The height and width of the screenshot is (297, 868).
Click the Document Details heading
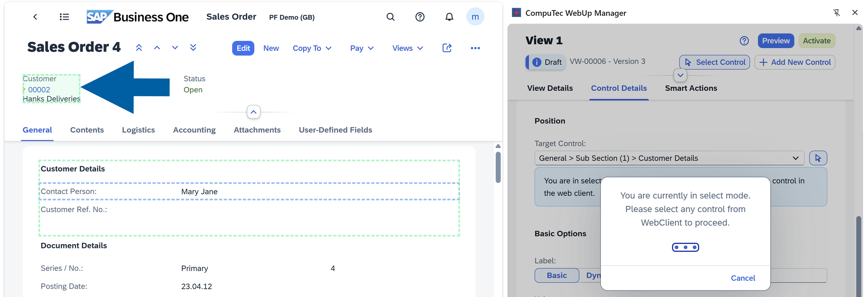click(x=74, y=245)
